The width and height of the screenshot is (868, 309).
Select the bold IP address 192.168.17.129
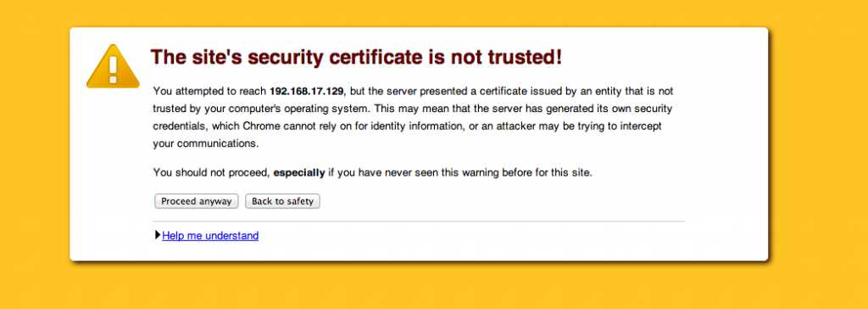[x=307, y=91]
